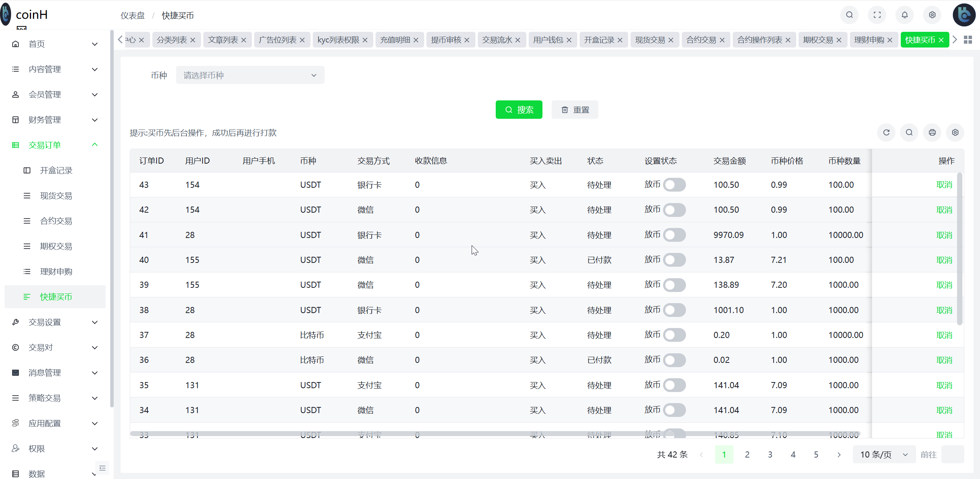Open the table column settings gear icon
The width and height of the screenshot is (980, 479).
955,133
